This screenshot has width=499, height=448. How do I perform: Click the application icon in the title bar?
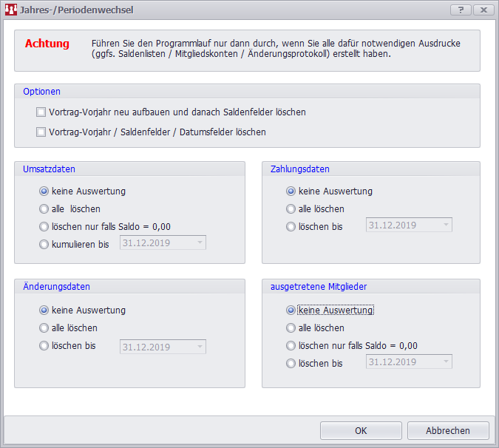11,10
